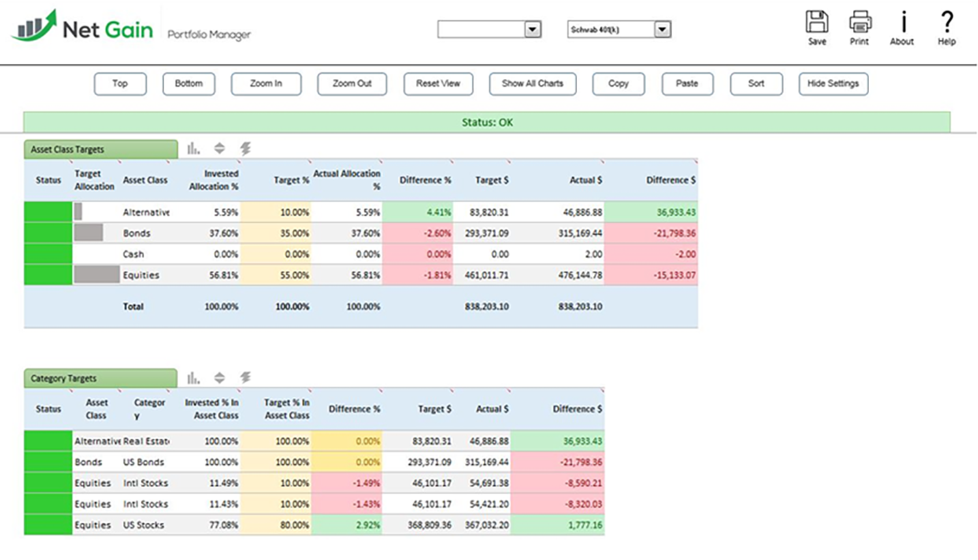Select the Category Targets tab header

tap(100, 378)
